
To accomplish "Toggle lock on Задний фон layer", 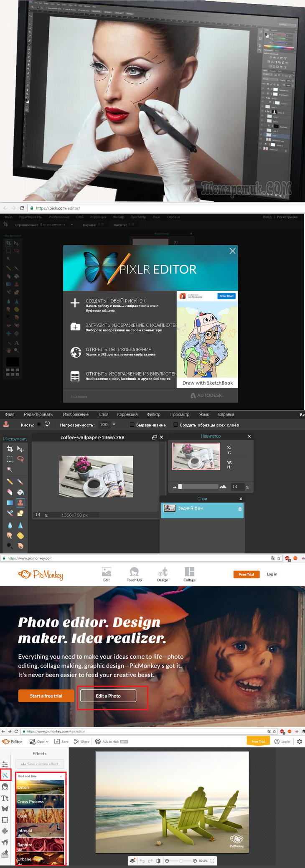I will click(x=240, y=509).
